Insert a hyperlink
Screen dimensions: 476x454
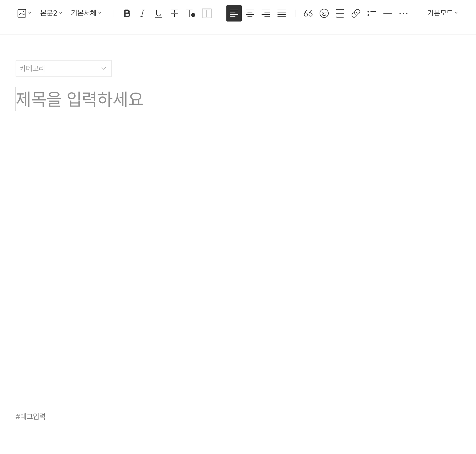[356, 13]
